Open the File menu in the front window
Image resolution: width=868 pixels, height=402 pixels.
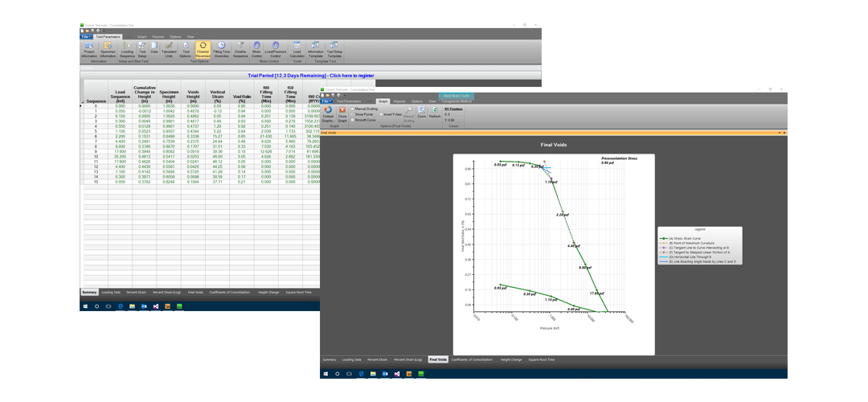(326, 101)
